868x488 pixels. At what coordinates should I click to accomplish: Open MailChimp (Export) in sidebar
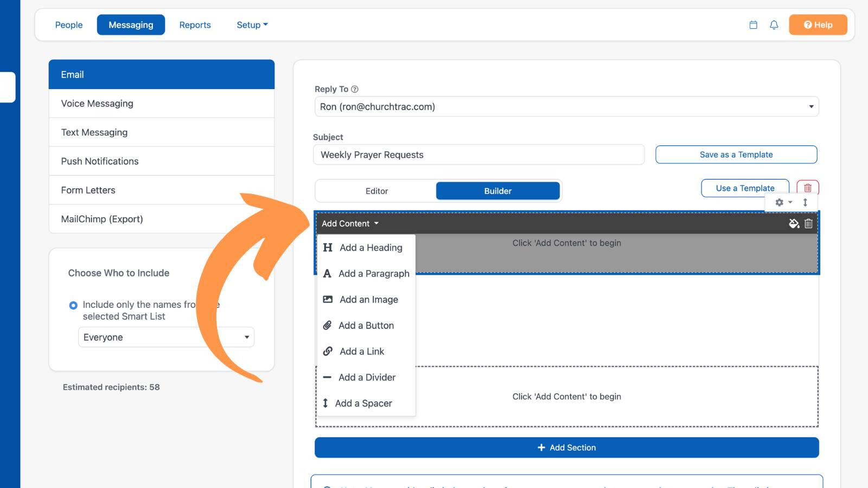[162, 219]
